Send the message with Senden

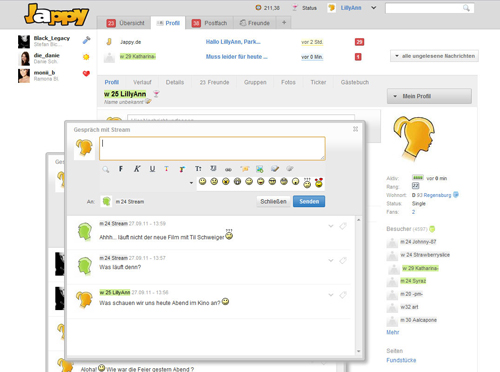click(x=309, y=201)
